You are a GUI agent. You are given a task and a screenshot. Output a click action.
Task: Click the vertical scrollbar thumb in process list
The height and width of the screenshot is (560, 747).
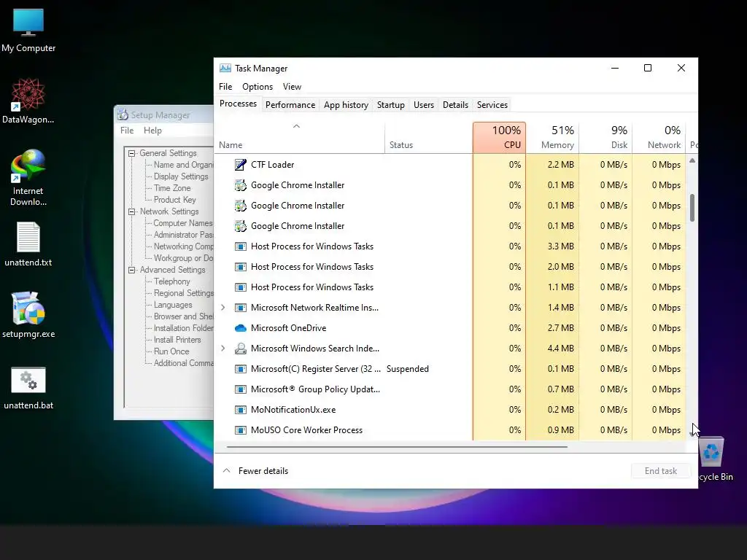coord(692,208)
